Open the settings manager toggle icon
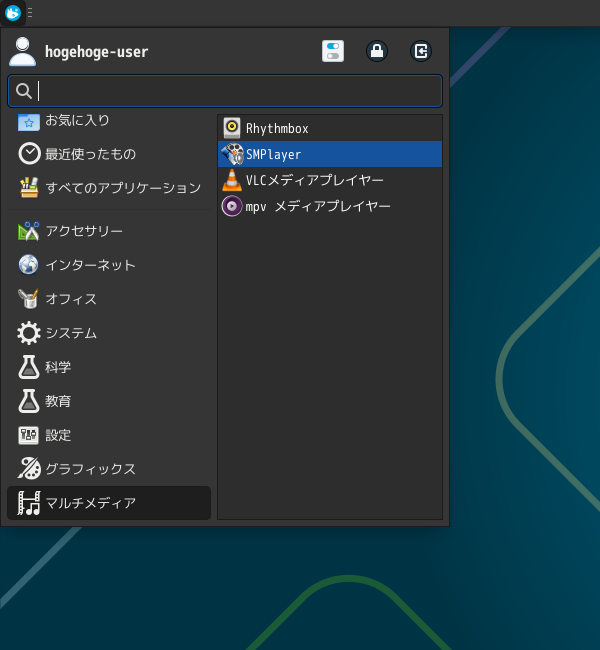600x650 pixels. (333, 51)
